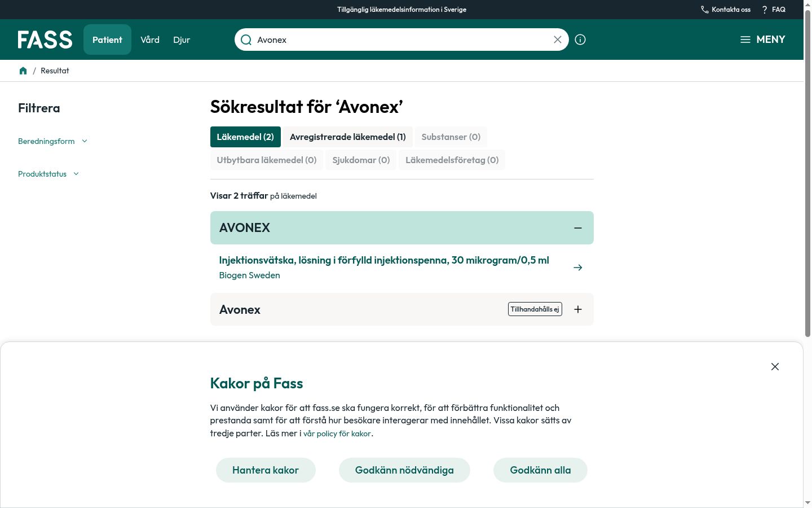Click Godkänn alla button
Viewport: 812px width, 508px height.
pyautogui.click(x=540, y=470)
